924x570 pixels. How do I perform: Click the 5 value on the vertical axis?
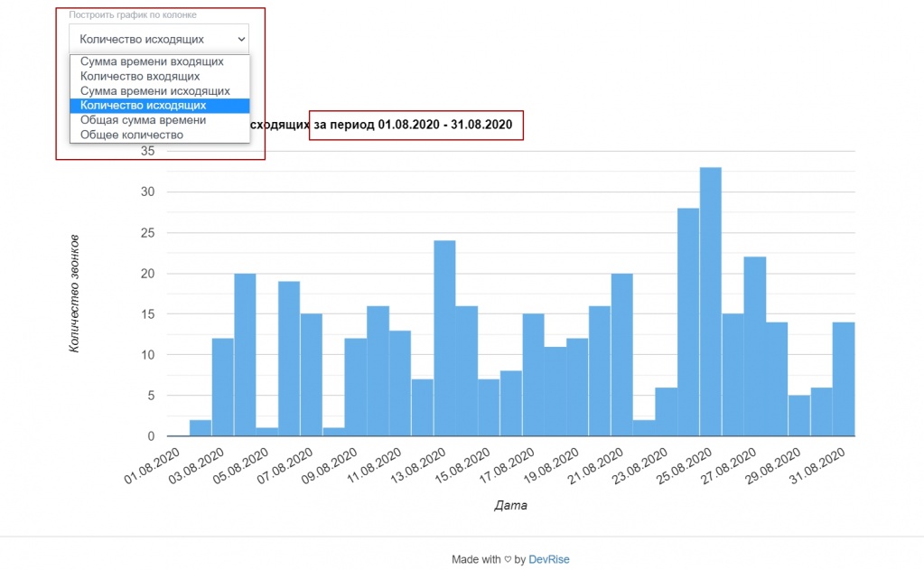click(x=151, y=396)
